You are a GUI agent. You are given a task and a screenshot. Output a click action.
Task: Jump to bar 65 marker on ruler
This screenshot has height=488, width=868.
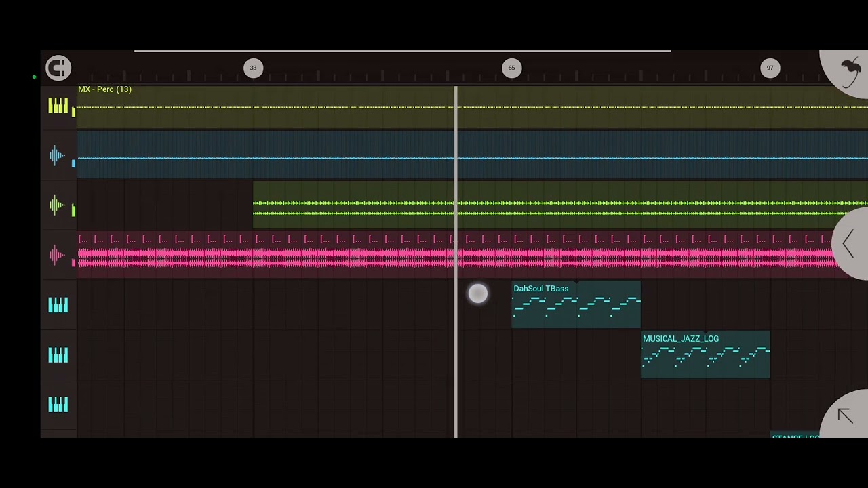click(x=511, y=68)
